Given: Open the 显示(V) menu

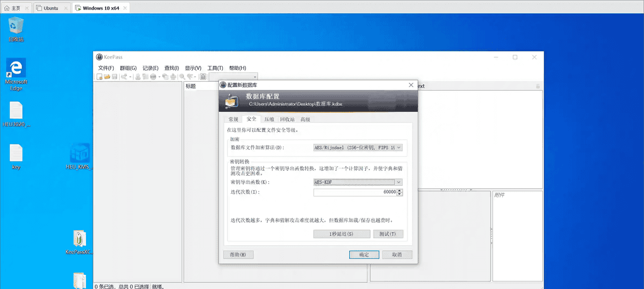Looking at the screenshot, I should coord(193,68).
